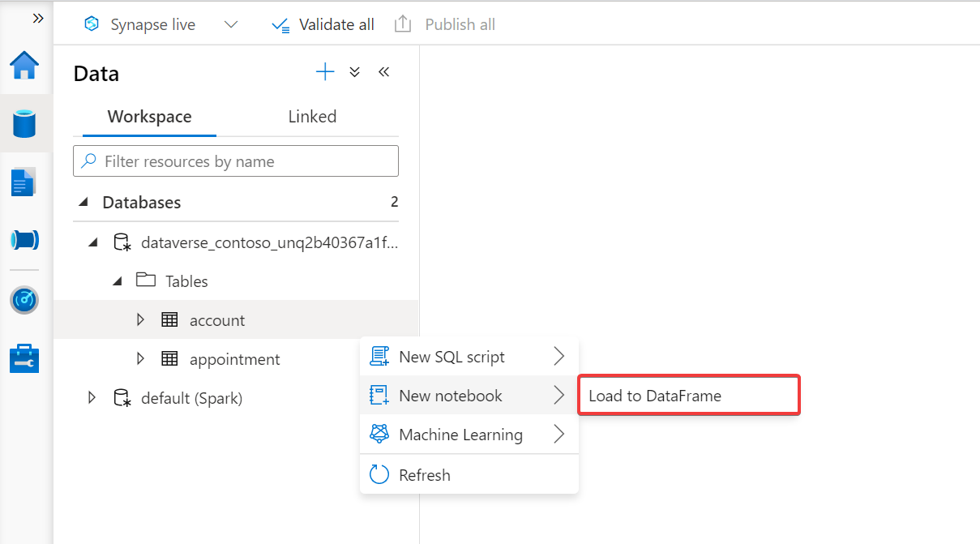
Task: Click Validate all button
Action: [323, 25]
